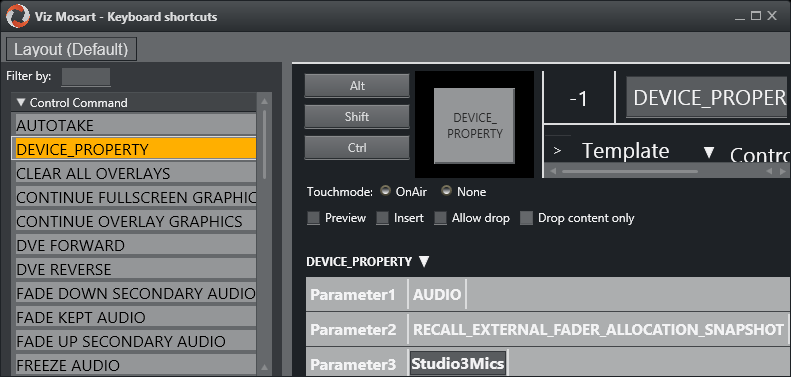Select the OnAir touchmode radio button

(386, 191)
